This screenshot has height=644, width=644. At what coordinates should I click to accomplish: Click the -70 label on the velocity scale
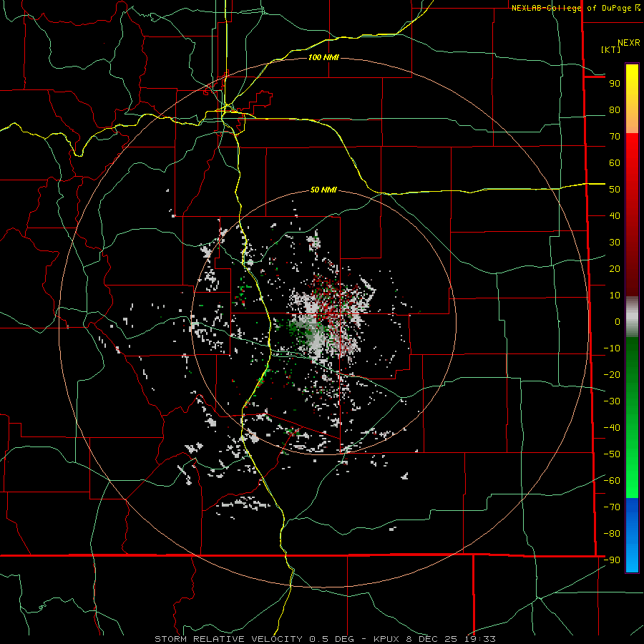(x=612, y=507)
